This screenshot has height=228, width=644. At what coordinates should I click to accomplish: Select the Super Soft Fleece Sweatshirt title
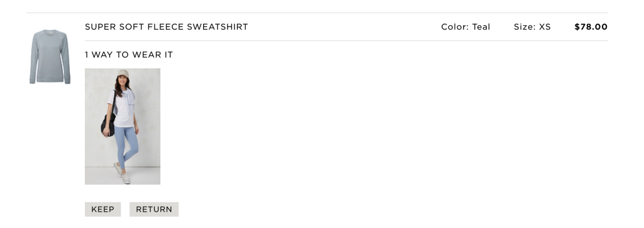(166, 26)
